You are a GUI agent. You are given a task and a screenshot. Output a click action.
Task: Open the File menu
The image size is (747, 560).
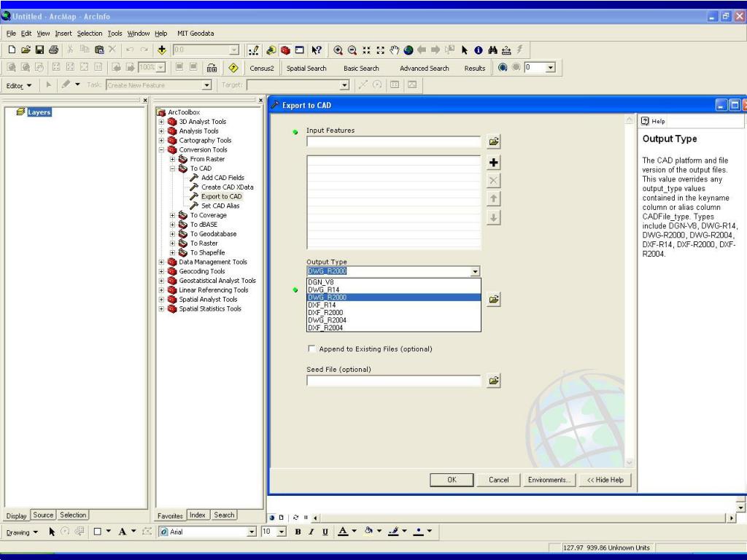pyautogui.click(x=11, y=34)
